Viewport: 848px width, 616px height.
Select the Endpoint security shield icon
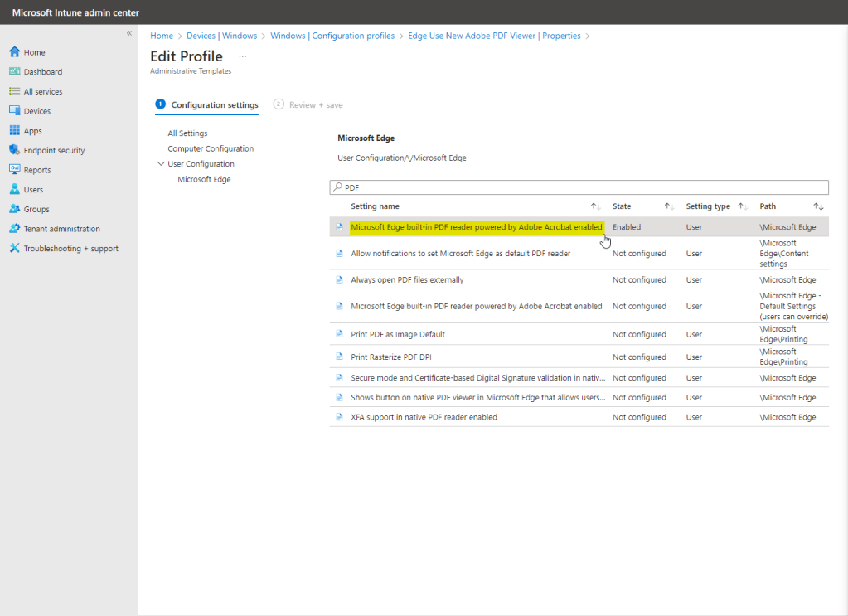click(x=14, y=150)
